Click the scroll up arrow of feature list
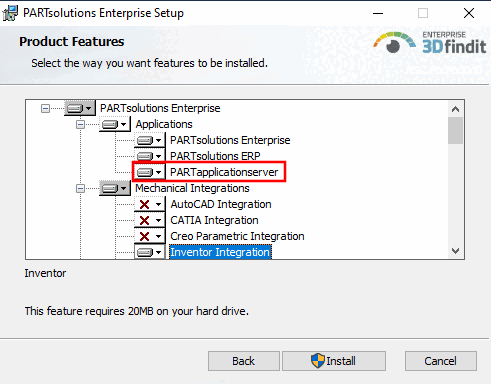The image size is (491, 384). [x=455, y=109]
